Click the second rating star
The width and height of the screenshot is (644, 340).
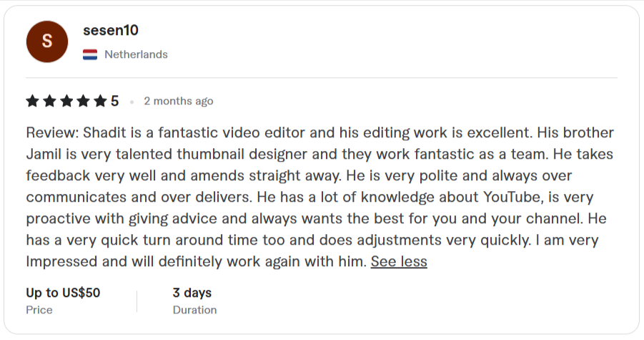pos(49,101)
